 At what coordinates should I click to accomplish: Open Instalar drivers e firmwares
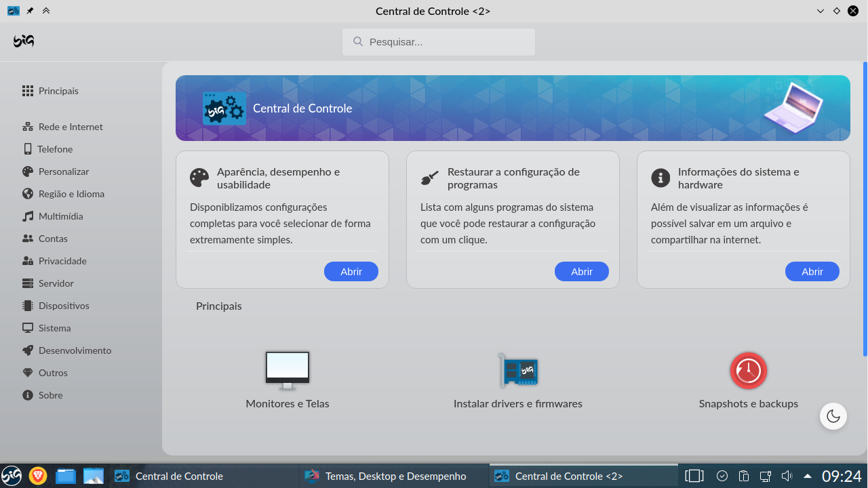[517, 380]
